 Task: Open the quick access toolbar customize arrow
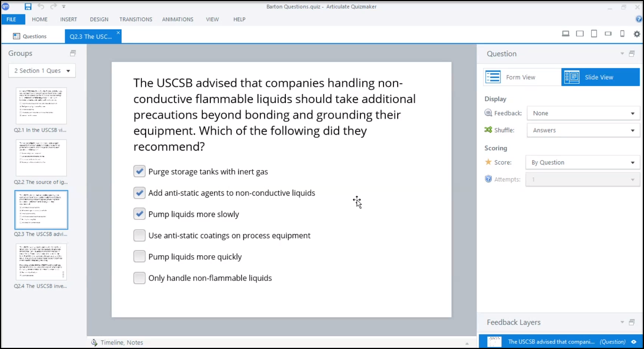[x=64, y=7]
